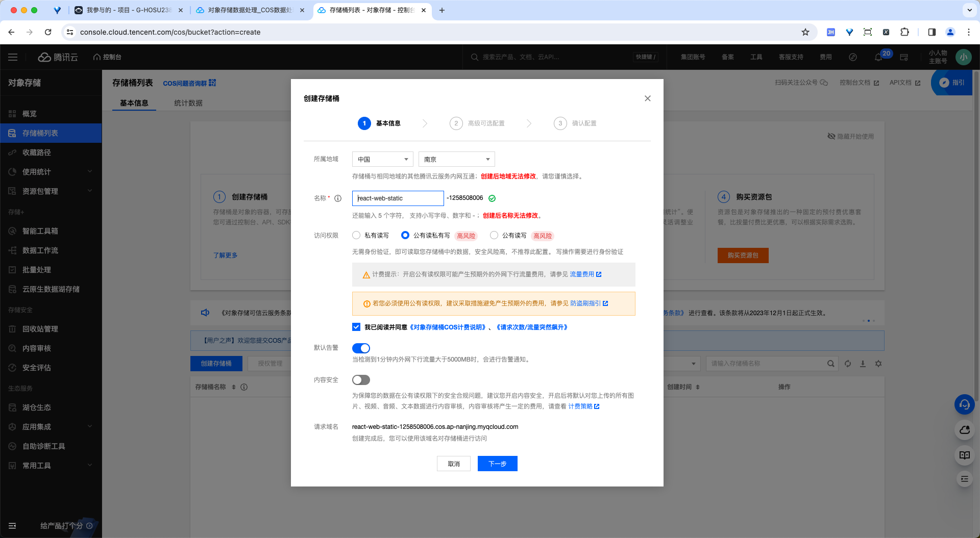Open the 防盗刷指引 link
Viewport: 980px width, 538px height.
[x=589, y=303]
